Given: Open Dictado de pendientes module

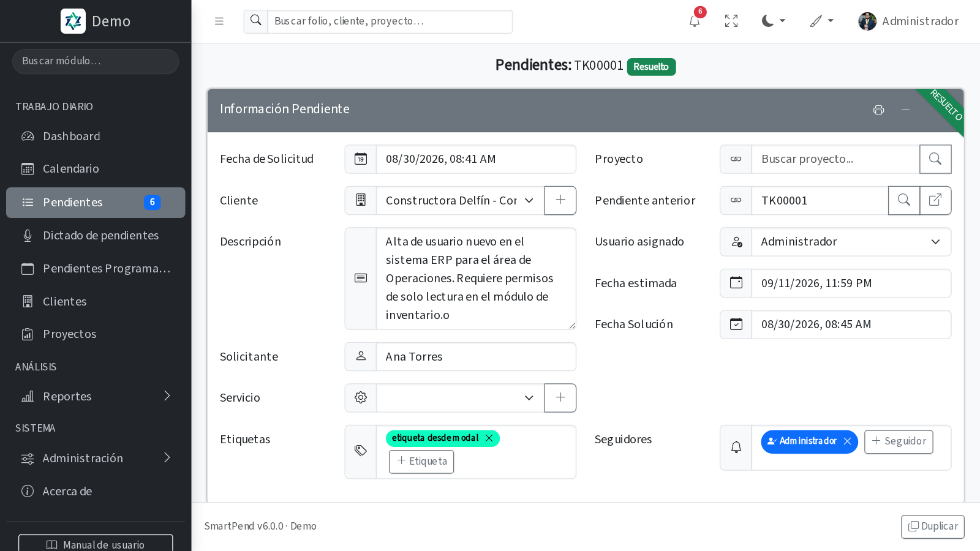Looking at the screenshot, I should click(x=96, y=236).
